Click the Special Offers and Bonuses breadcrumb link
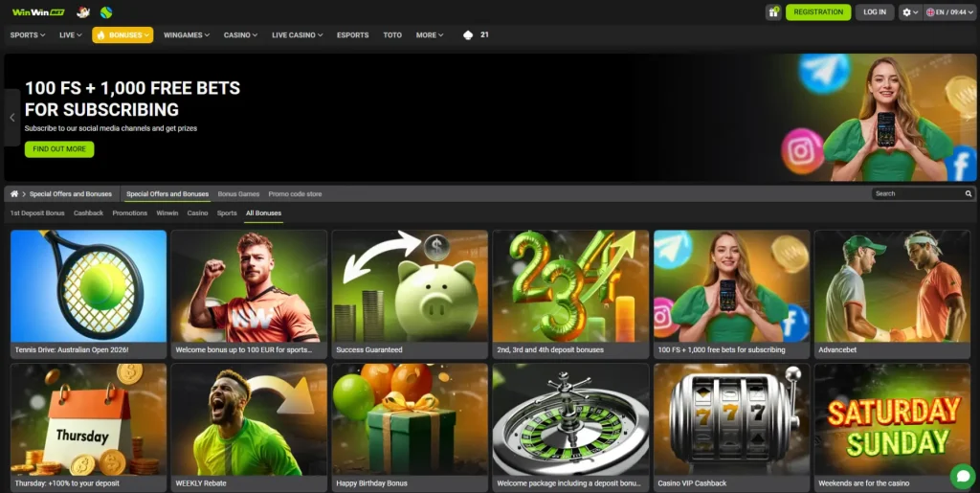The image size is (980, 493). coord(71,193)
